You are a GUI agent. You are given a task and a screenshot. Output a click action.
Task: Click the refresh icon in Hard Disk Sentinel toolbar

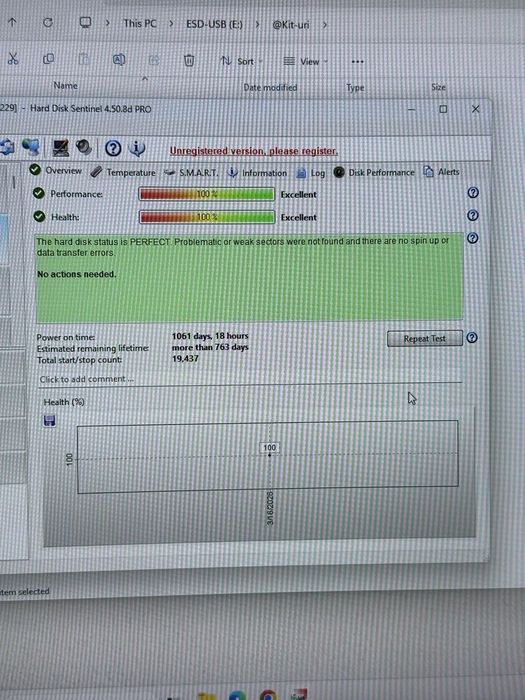(6, 147)
